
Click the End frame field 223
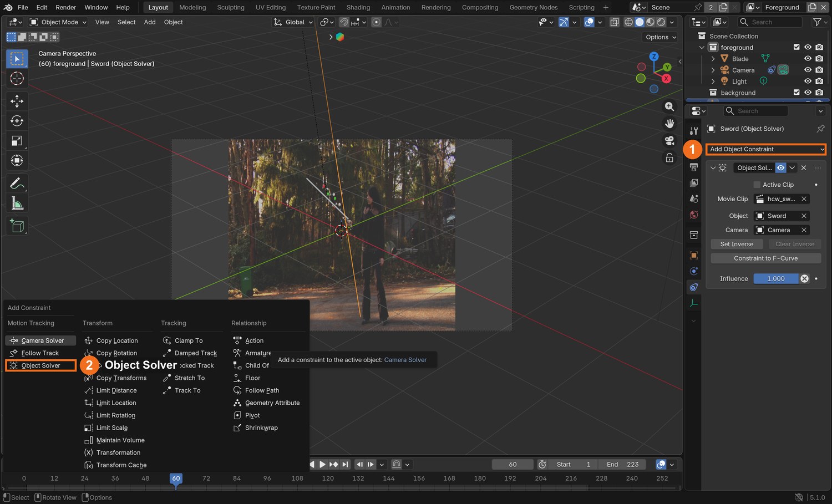tap(623, 465)
